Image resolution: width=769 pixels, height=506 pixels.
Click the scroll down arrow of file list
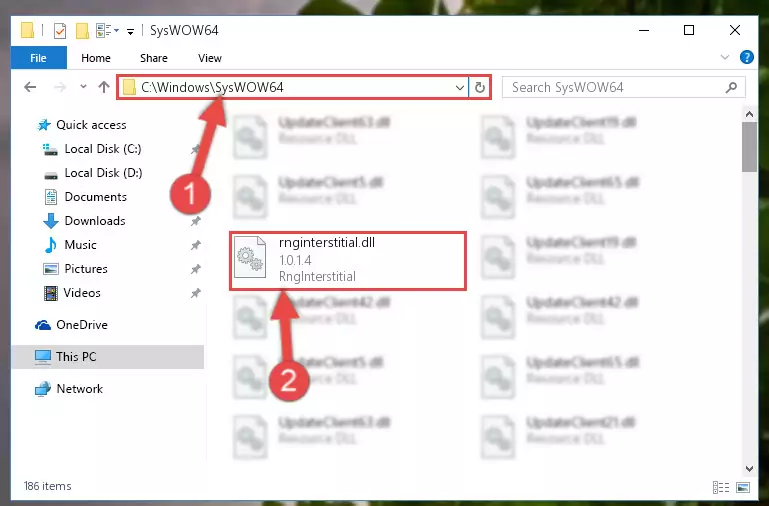(749, 468)
